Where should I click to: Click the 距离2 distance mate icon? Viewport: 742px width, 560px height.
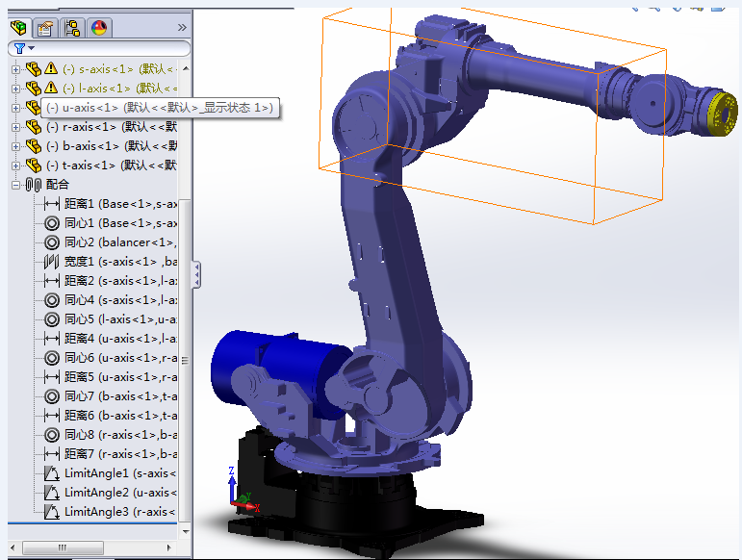[52, 281]
